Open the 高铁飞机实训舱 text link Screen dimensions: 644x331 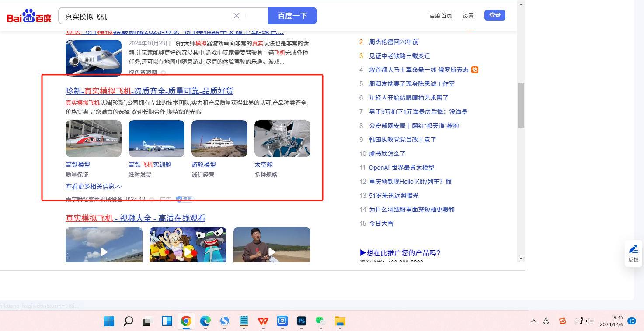(x=150, y=165)
